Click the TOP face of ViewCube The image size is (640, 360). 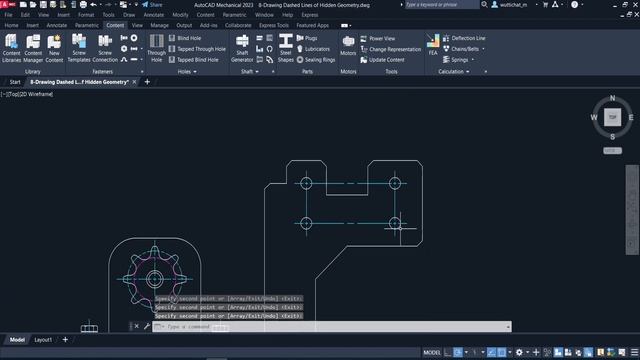612,117
